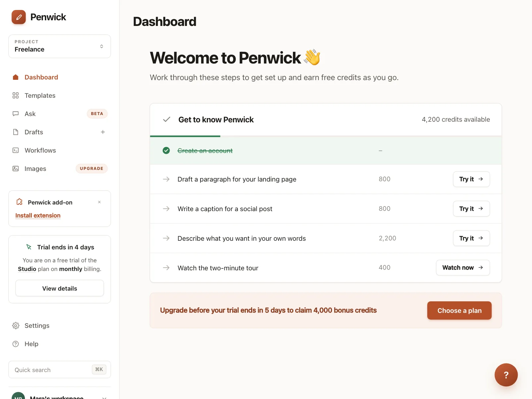This screenshot has width=532, height=399.
Task: Click the Images picture icon
Action: [16, 169]
